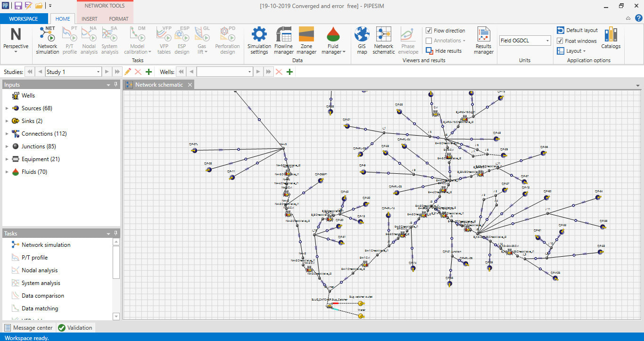Add a new well with green plus

pyautogui.click(x=289, y=72)
